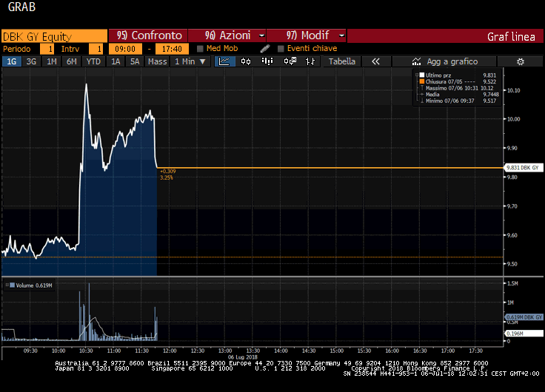Screen dimensions: 545x392
Task: Select the 1M time range tab
Action: pyautogui.click(x=51, y=61)
